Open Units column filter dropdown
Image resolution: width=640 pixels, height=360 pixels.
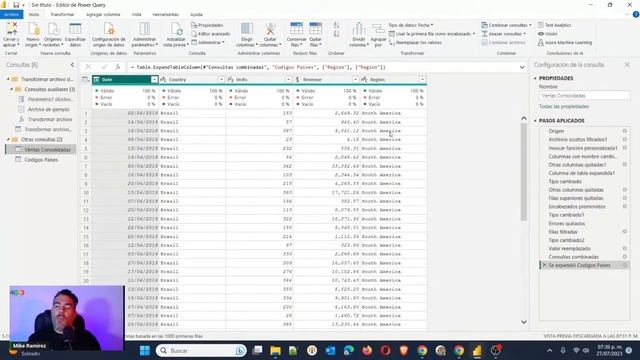coord(289,80)
